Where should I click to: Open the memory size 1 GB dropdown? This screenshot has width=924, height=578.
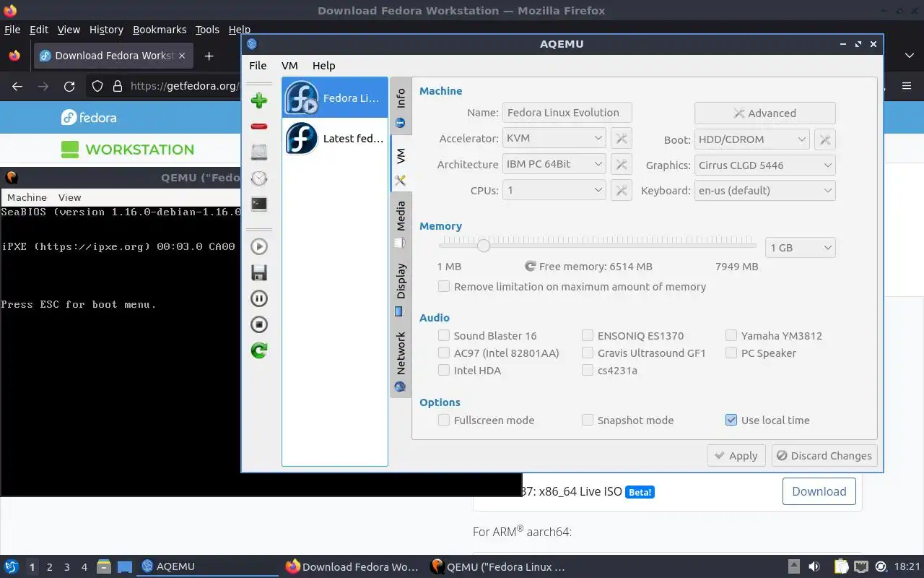pos(800,248)
